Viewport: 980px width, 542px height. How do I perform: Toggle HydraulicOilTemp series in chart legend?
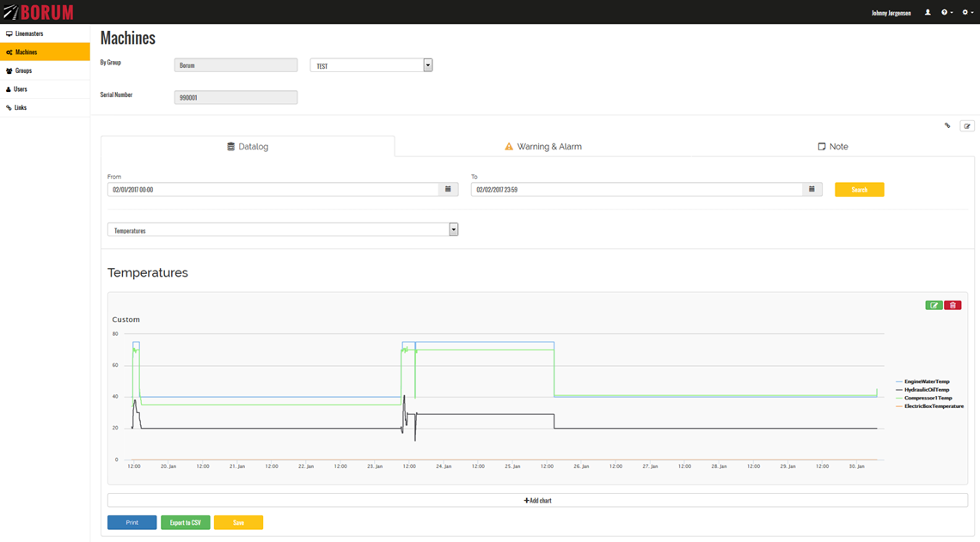click(x=926, y=390)
